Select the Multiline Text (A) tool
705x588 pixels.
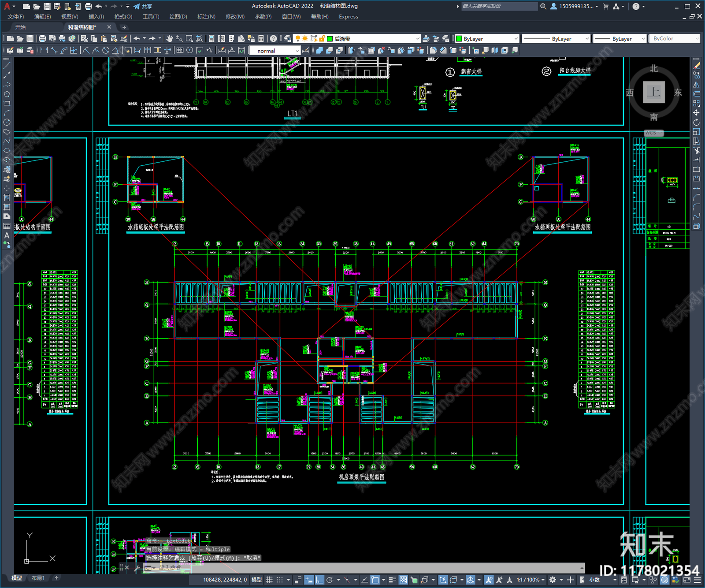pyautogui.click(x=7, y=235)
